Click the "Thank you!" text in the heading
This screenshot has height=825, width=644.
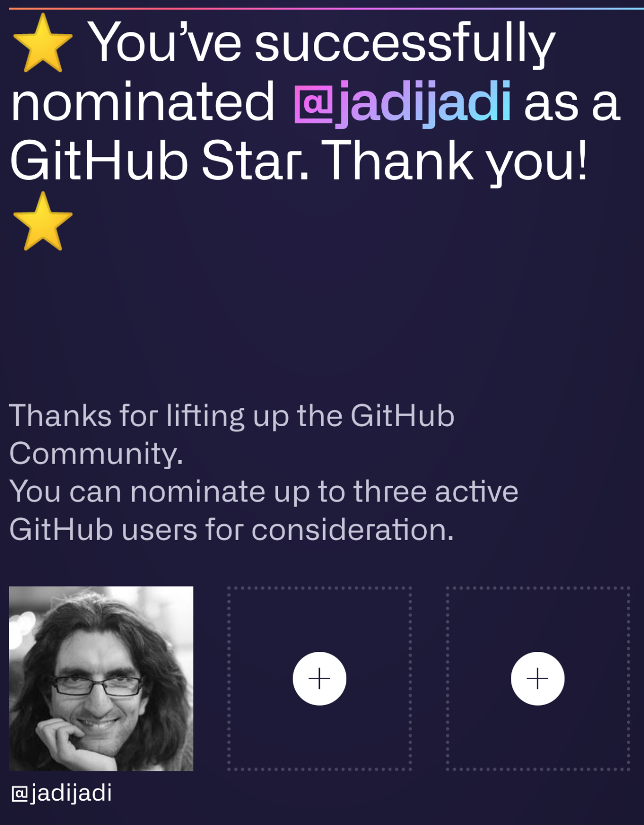(x=455, y=161)
